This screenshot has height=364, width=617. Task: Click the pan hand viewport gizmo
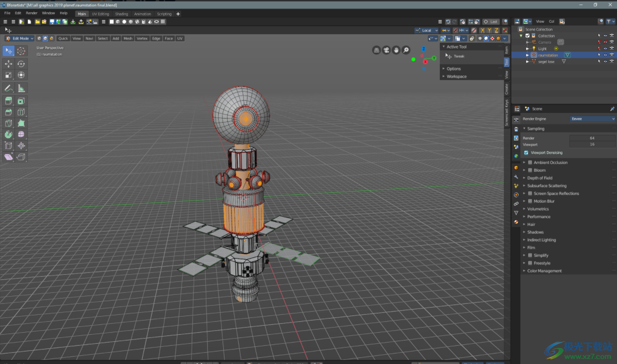coord(396,50)
